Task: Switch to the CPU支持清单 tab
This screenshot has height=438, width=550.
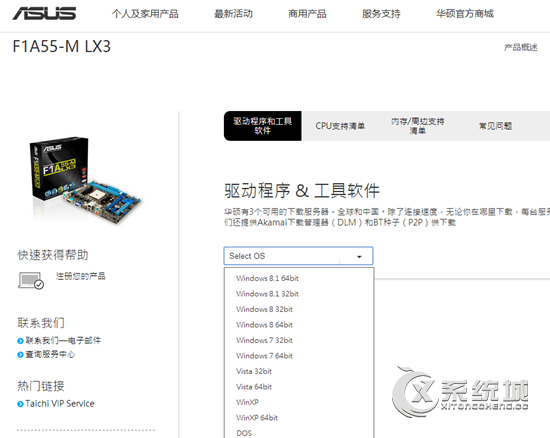Action: 340,126
